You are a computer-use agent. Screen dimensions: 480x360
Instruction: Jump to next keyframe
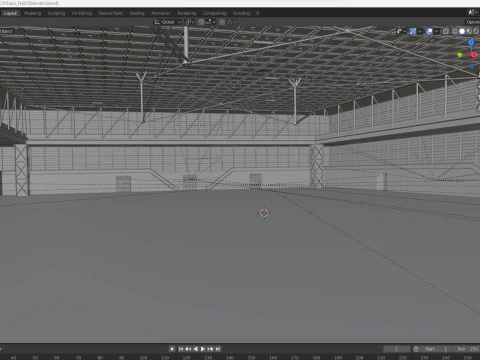210,349
